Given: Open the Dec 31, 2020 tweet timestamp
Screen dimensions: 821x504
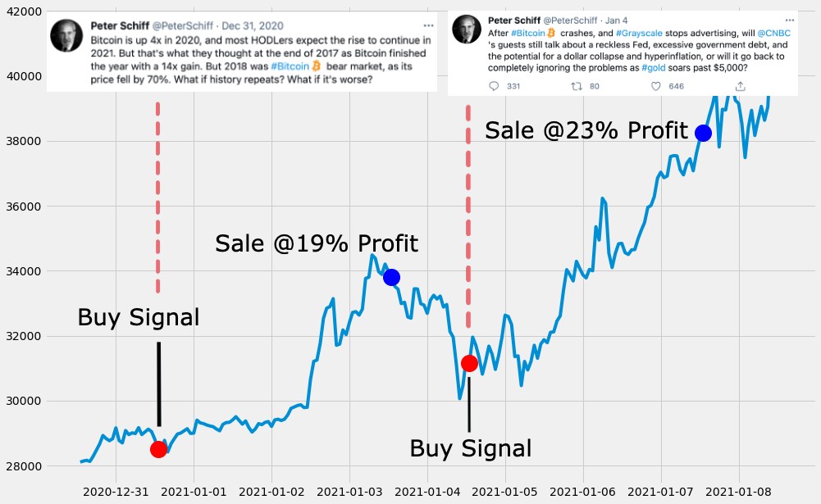Looking at the screenshot, I should [253, 25].
